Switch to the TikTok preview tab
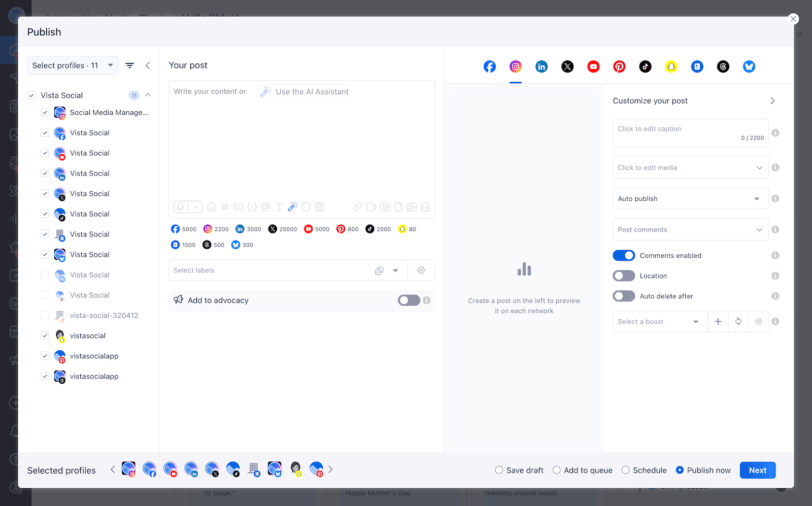Screen dimensions: 812x506 (x=645, y=66)
